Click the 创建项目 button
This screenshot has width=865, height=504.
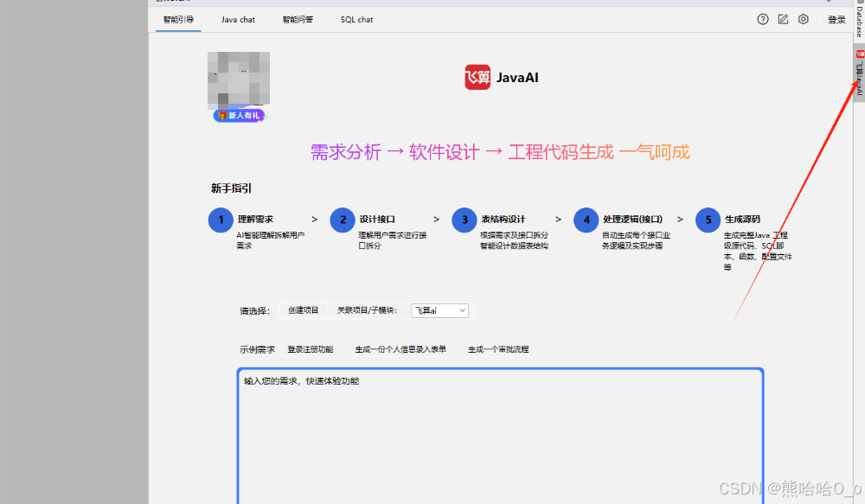304,310
